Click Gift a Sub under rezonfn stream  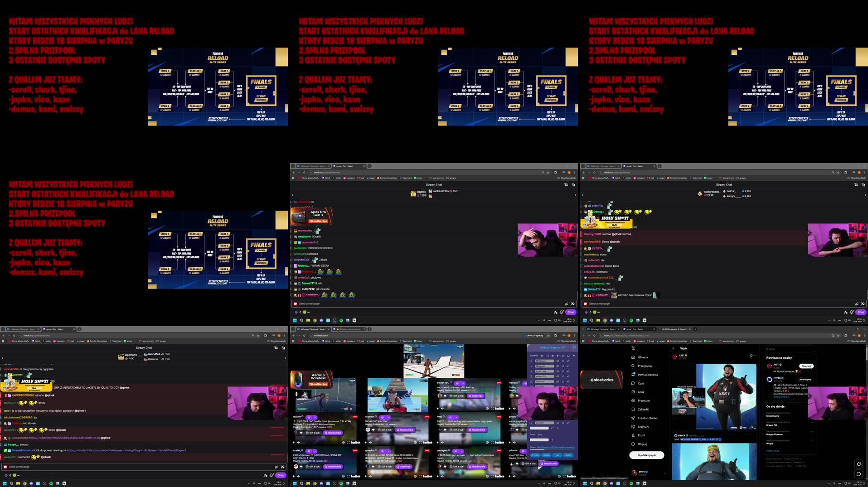click(313, 433)
